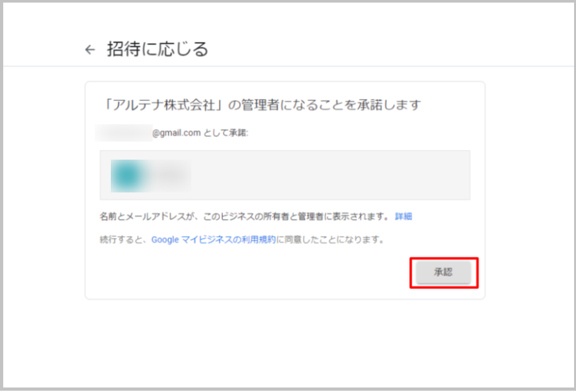Screen dimensions: 576x392
Task: Click the @gmail.com として承諾 text
Action: point(200,133)
